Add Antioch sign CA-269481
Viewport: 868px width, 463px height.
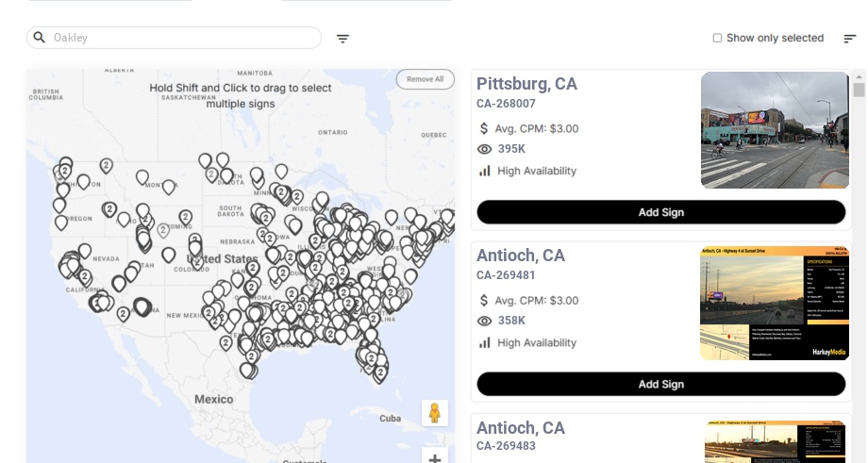tap(660, 384)
